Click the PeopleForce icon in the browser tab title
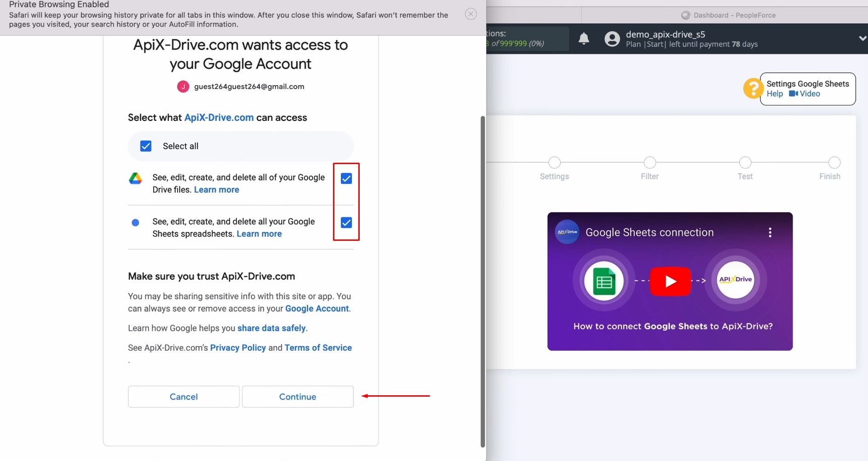This screenshot has height=461, width=868. [x=685, y=15]
